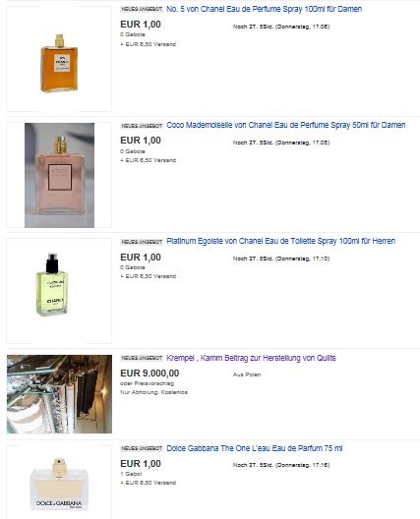420x519 pixels.
Task: Click the quilt machinery photo thumbnail
Action: point(59,394)
